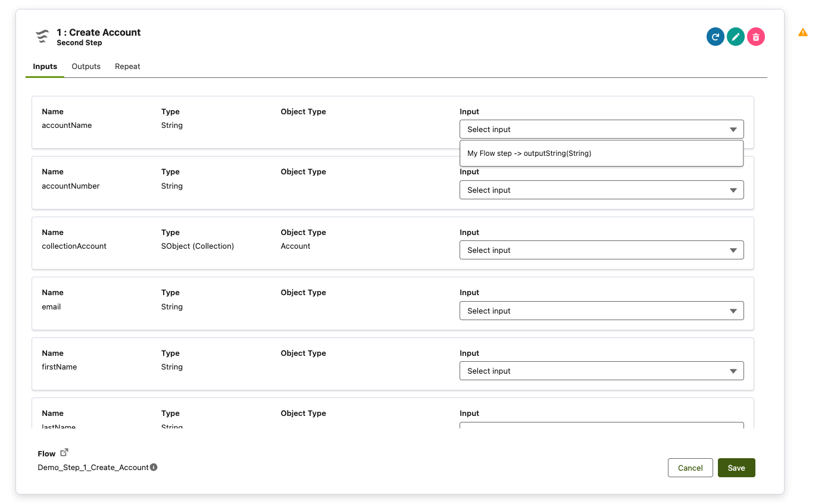Image resolution: width=831 pixels, height=504 pixels.
Task: Open the accountName Select input dropdown
Action: tap(601, 129)
